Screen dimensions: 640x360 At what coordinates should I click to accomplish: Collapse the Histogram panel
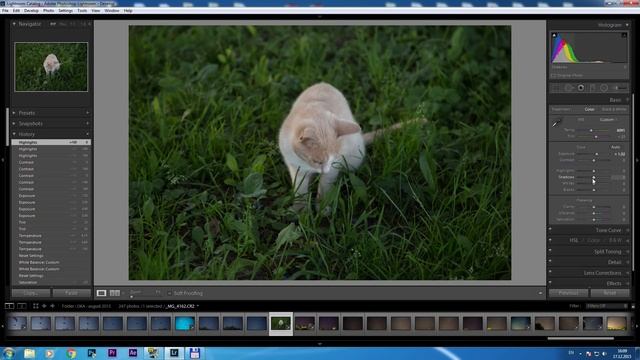(627, 25)
